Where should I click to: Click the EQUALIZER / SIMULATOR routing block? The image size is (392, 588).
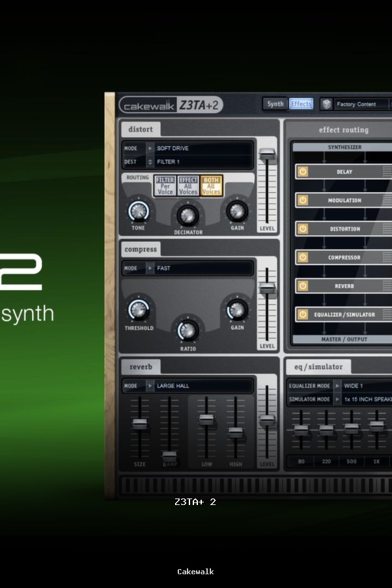[344, 314]
